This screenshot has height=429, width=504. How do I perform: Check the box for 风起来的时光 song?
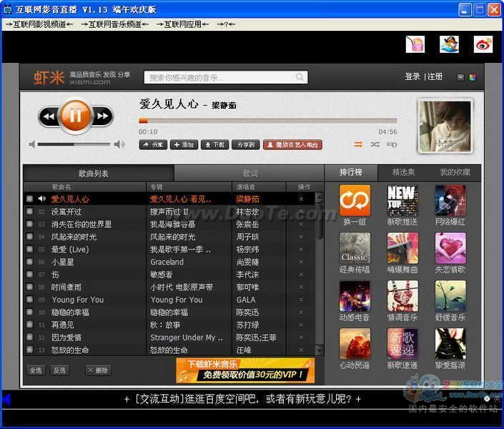coord(29,237)
